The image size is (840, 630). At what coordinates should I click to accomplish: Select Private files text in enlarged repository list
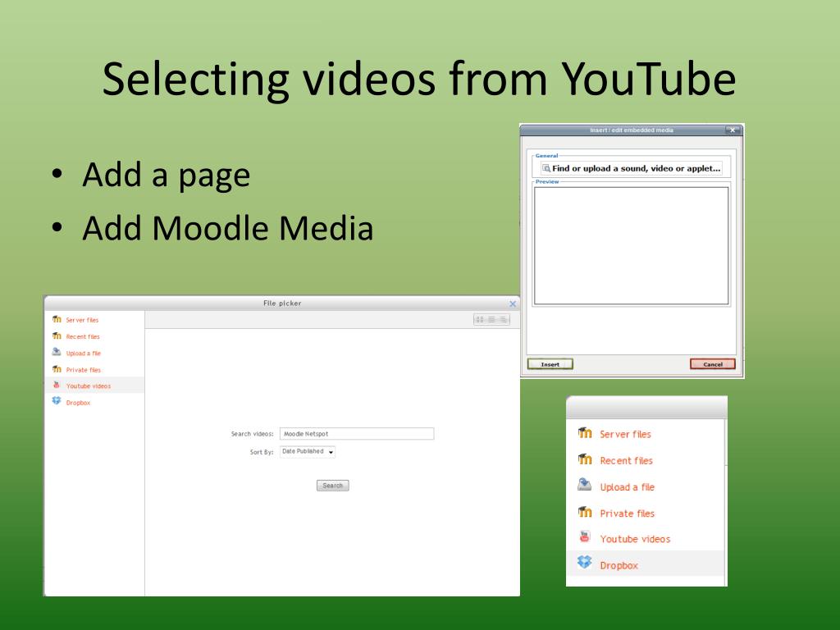pyautogui.click(x=628, y=514)
